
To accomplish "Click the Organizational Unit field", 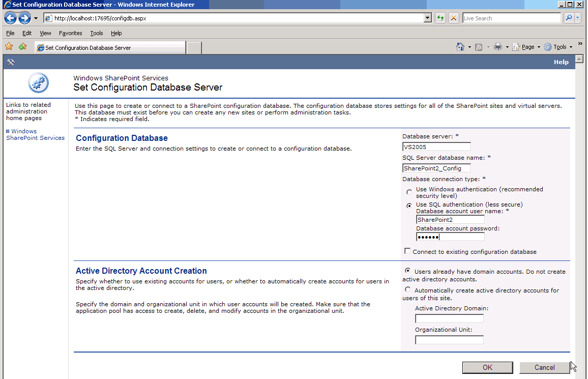I will pos(449,340).
